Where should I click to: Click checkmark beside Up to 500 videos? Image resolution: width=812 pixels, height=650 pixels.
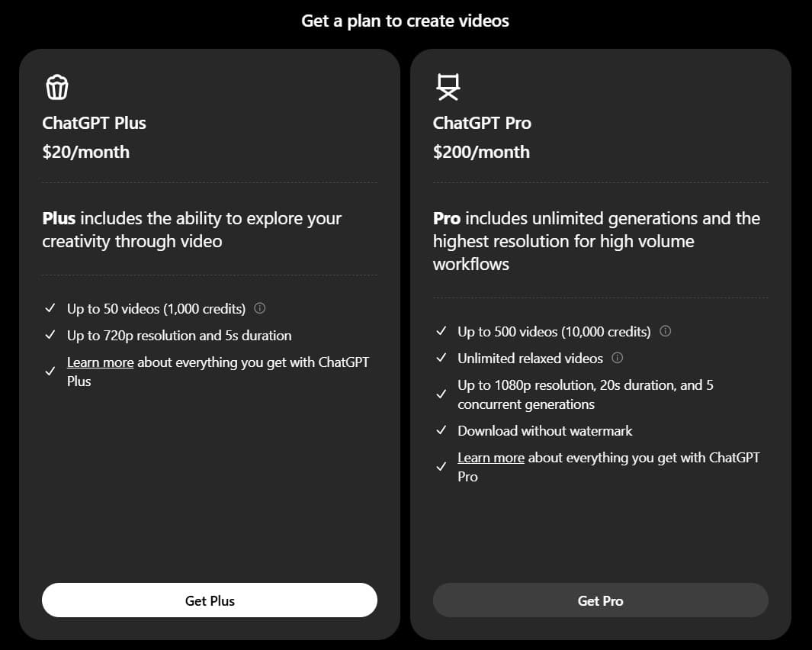pos(441,331)
